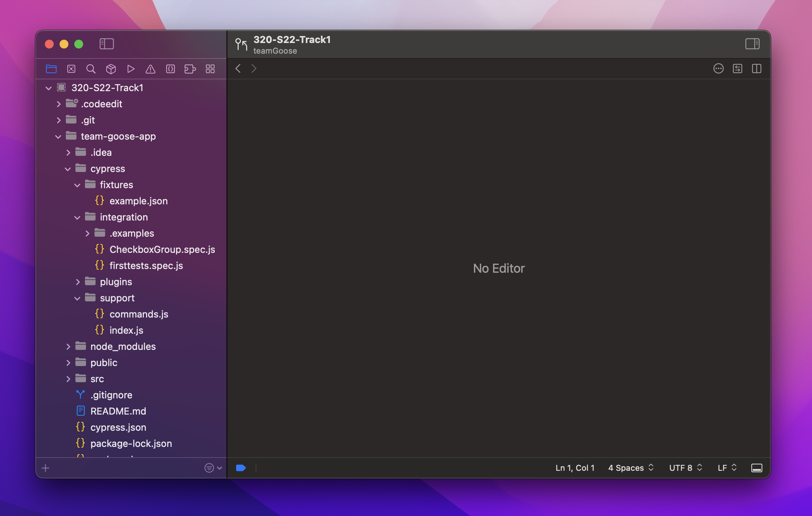Toggle the bottom drawer panel
Image resolution: width=812 pixels, height=516 pixels.
(x=756, y=467)
